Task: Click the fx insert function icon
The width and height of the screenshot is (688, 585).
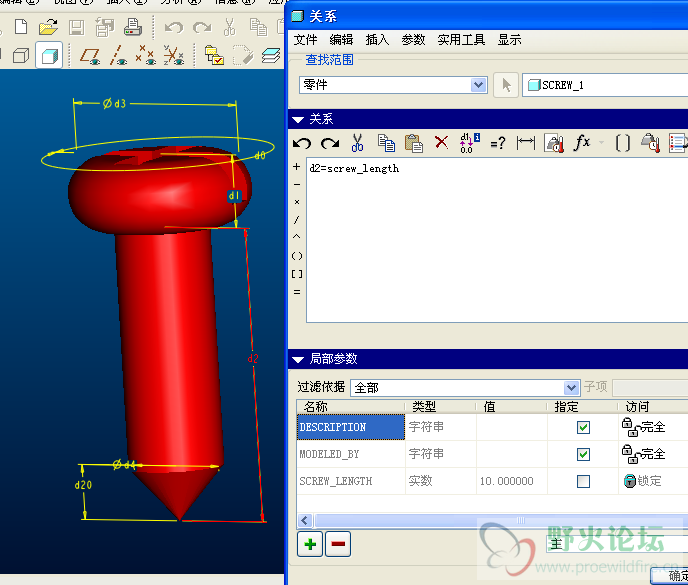Action: tap(582, 142)
